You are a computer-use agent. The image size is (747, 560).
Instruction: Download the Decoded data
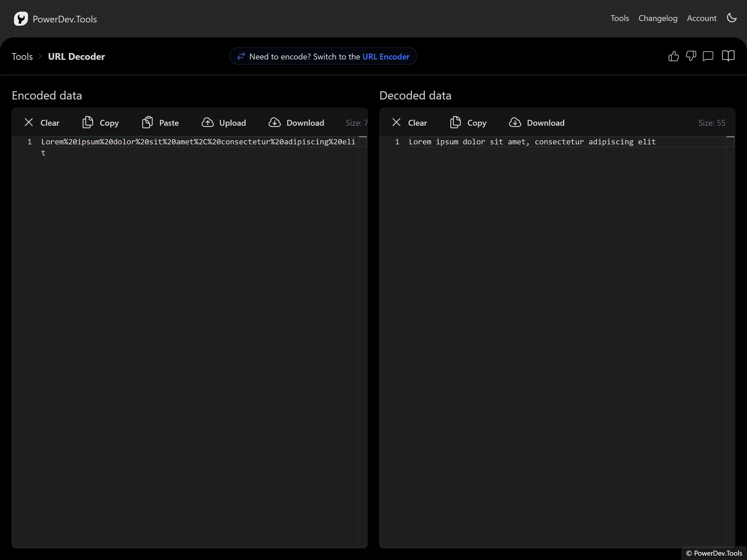pyautogui.click(x=537, y=123)
